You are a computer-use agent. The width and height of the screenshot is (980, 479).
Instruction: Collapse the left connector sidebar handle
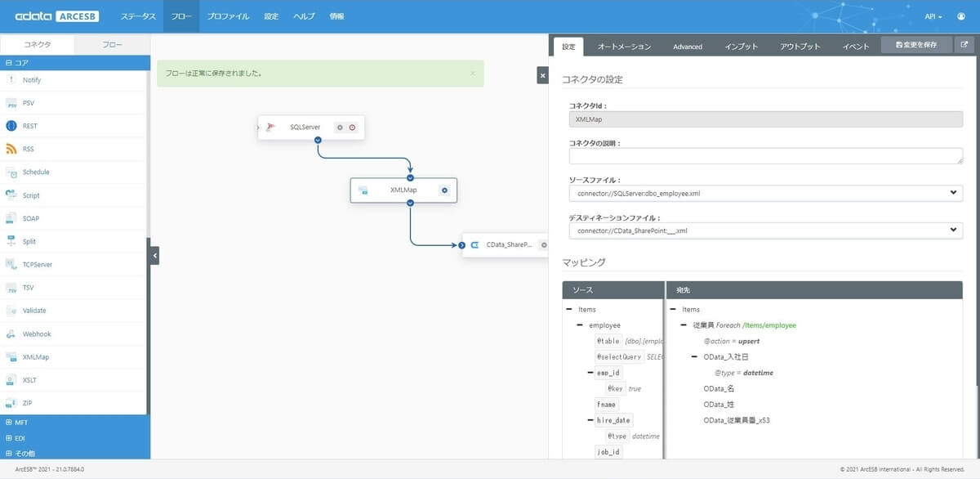coord(154,256)
